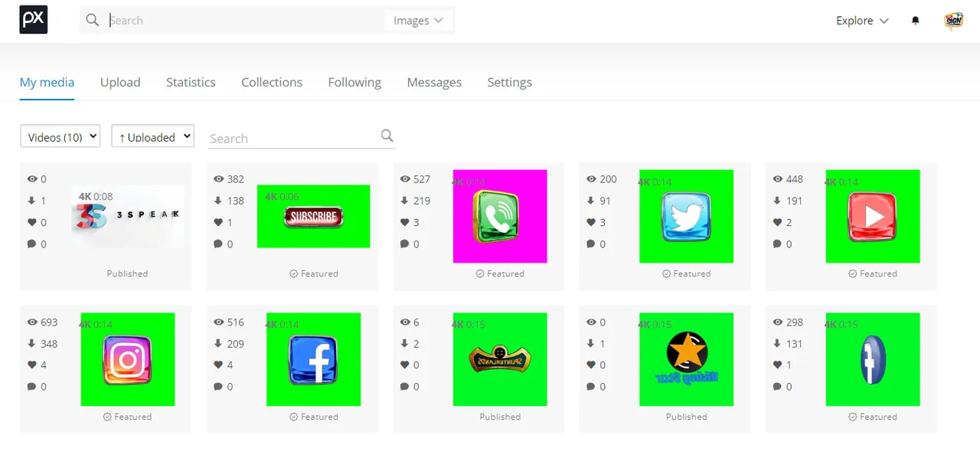The image size is (980, 458).
Task: Open the Videos (10) media type dropdown
Action: (x=60, y=136)
